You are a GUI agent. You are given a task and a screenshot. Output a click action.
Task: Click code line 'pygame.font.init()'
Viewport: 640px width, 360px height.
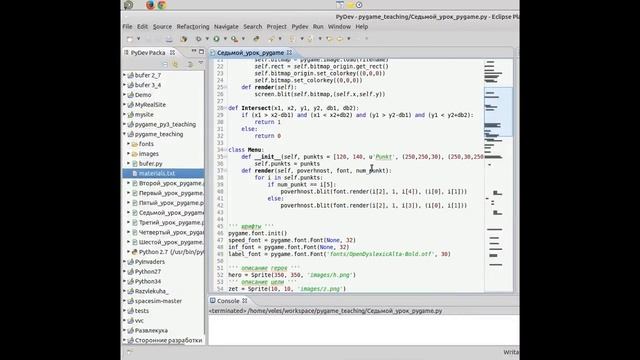click(258, 233)
